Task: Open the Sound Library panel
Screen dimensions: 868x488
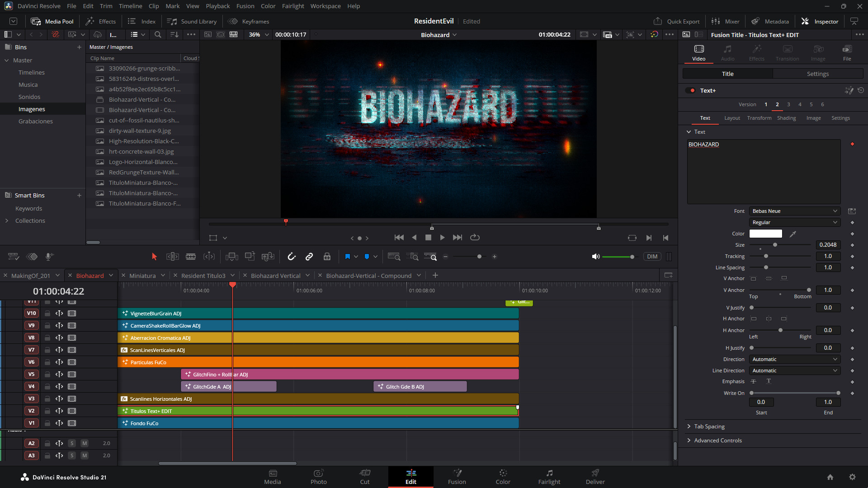Action: tap(192, 21)
